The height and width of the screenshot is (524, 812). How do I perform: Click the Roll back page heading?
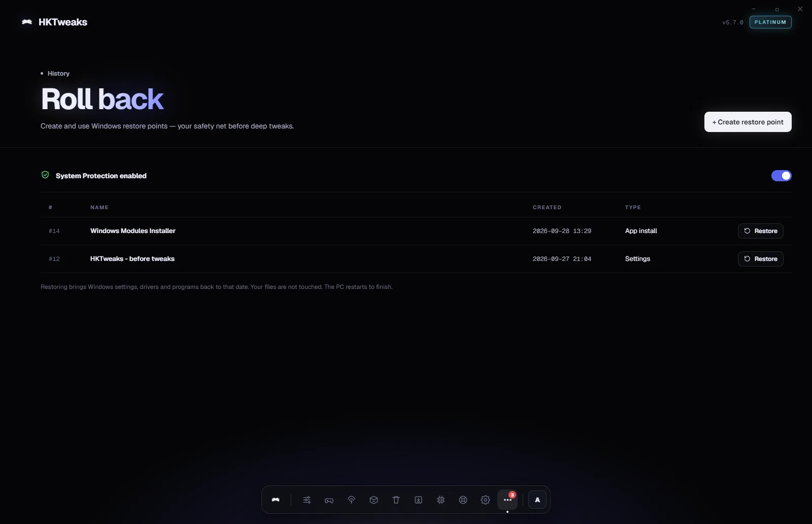(x=103, y=99)
